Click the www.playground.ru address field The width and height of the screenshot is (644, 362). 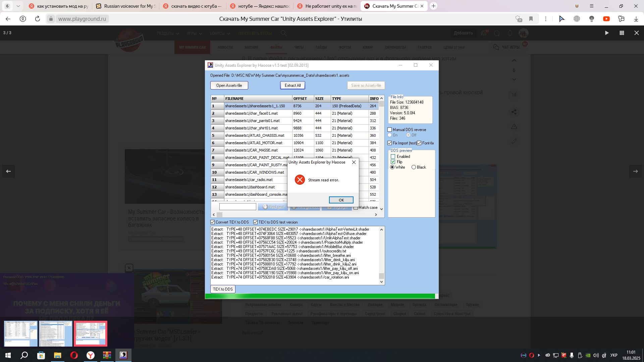tap(82, 19)
